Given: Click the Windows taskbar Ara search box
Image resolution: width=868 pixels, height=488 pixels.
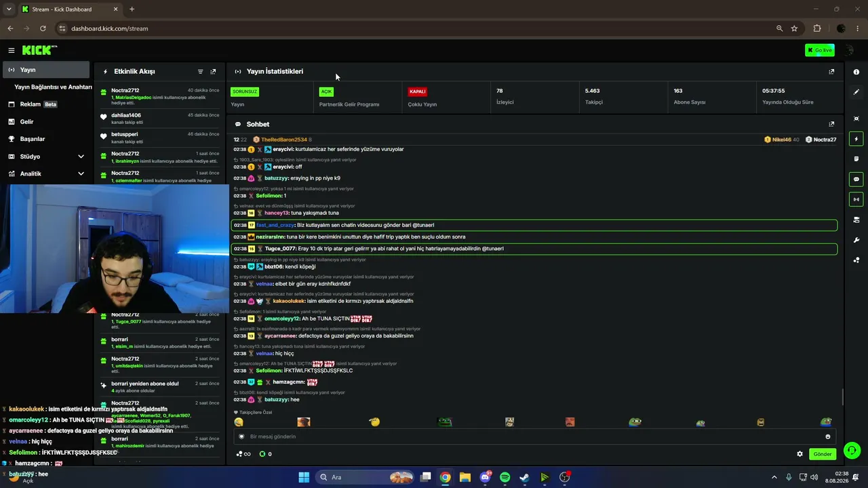Looking at the screenshot, I should coord(366,477).
